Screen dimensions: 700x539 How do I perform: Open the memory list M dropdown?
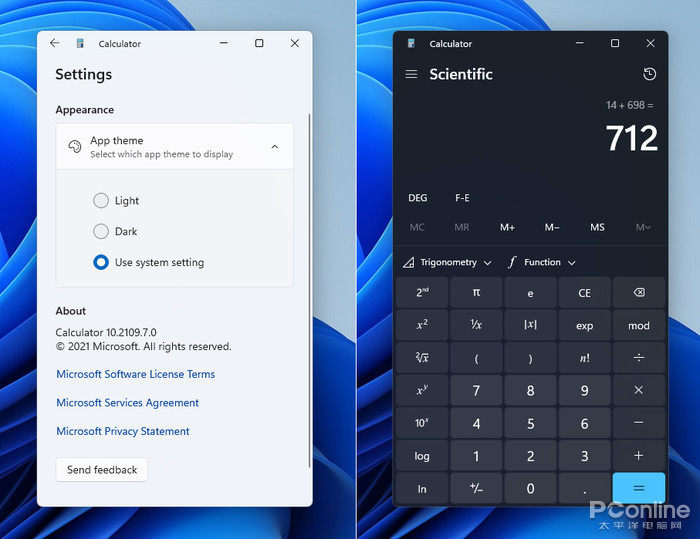point(643,227)
